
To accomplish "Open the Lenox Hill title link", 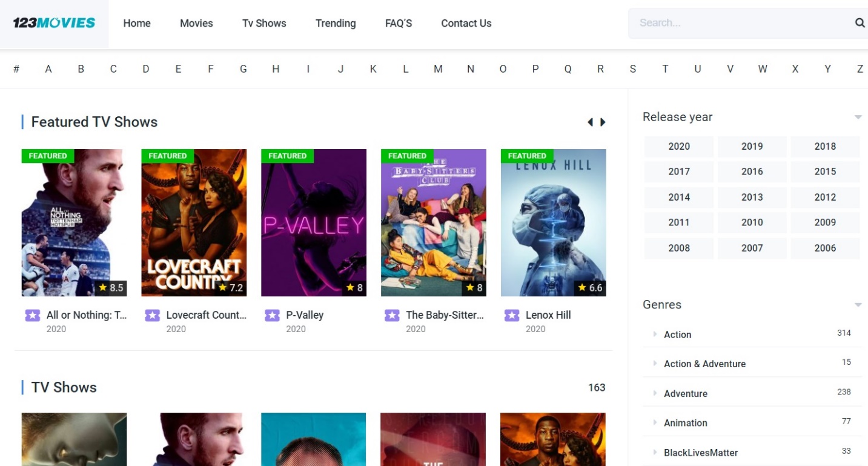I will click(548, 315).
